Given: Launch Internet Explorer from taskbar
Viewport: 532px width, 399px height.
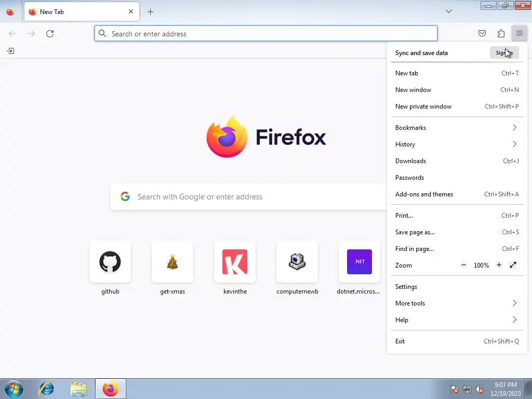Looking at the screenshot, I should tap(46, 389).
